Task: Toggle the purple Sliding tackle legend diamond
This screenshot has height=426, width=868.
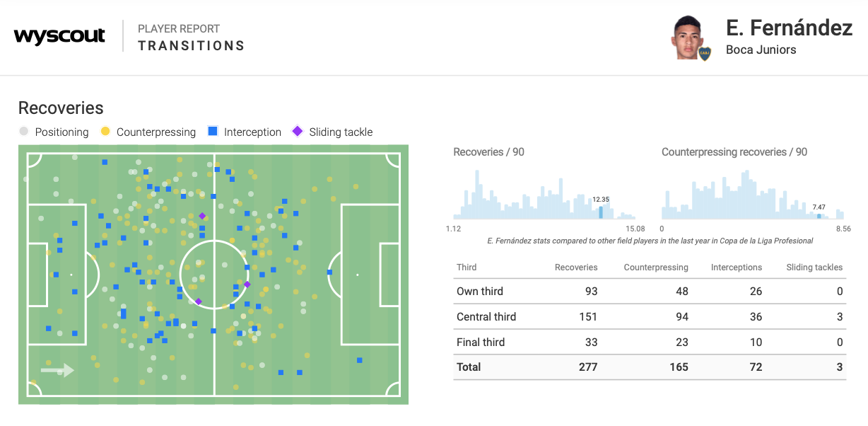Action: 298,132
